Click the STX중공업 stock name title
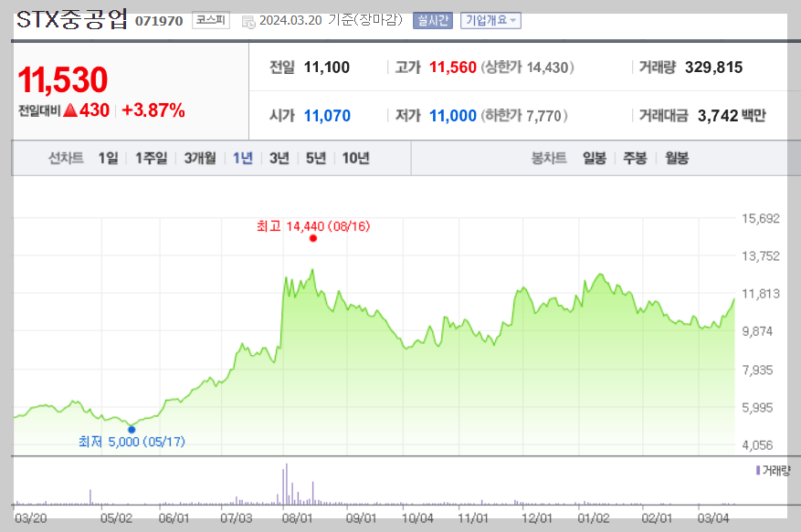The image size is (801, 532). [x=71, y=19]
